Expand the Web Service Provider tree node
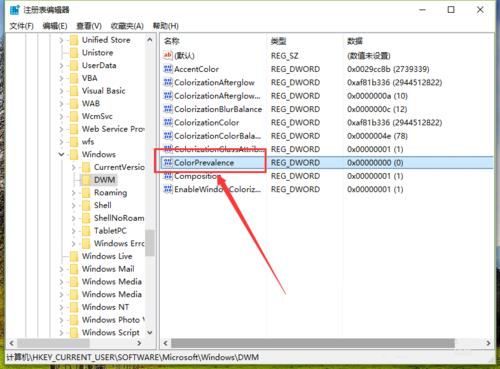 61,129
